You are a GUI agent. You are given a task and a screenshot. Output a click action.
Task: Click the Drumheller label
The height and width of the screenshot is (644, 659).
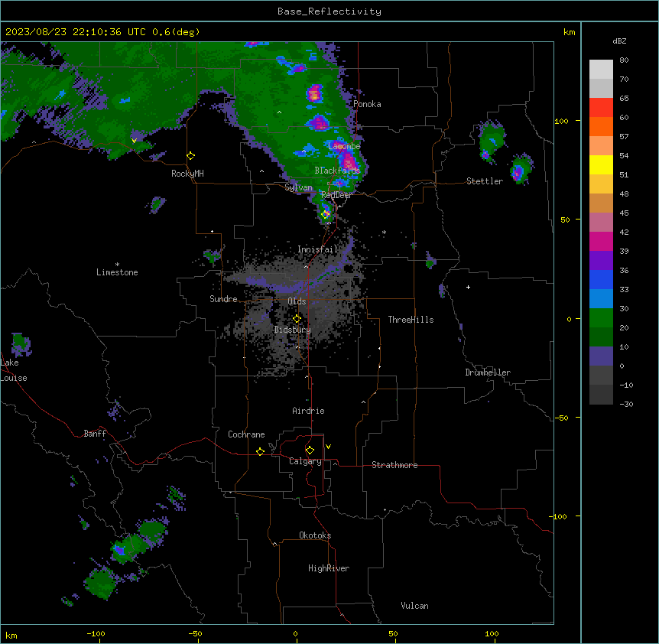coord(488,372)
